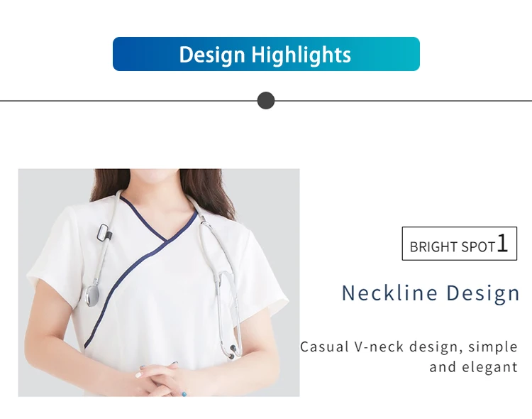Image resolution: width=532 pixels, height=419 pixels.
Task: Click the stethoscope chest piece in the photo
Action: point(92,295)
